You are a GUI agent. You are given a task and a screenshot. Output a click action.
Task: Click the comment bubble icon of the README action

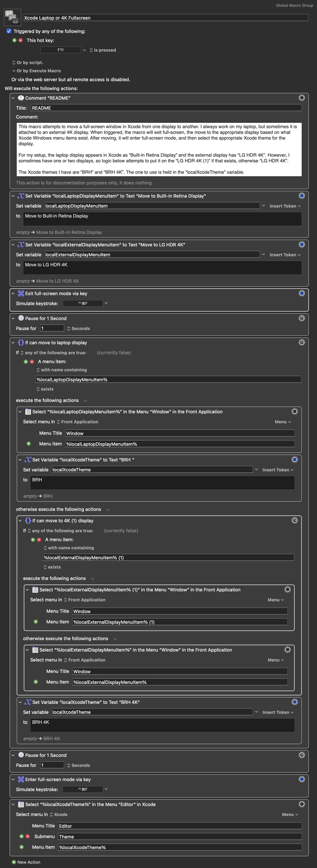21,98
